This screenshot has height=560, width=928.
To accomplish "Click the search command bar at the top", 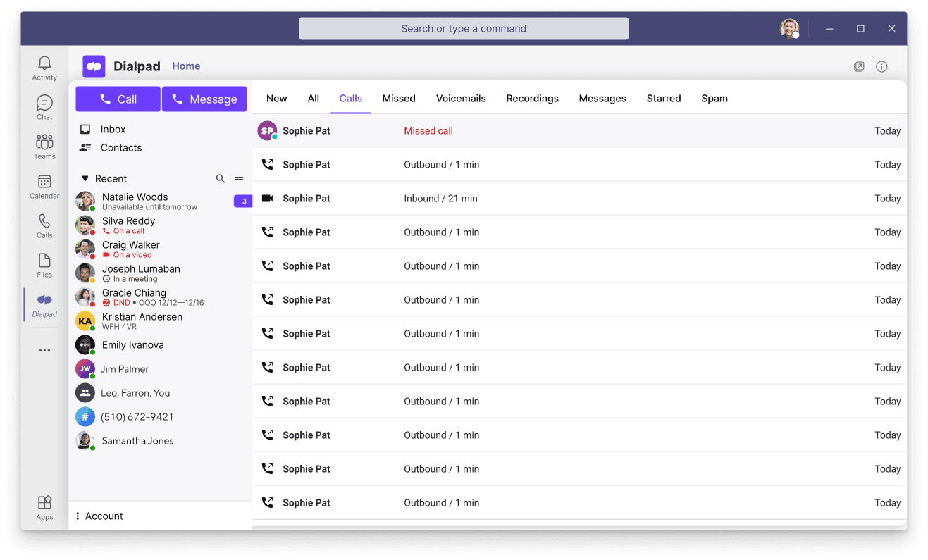I will click(x=464, y=28).
